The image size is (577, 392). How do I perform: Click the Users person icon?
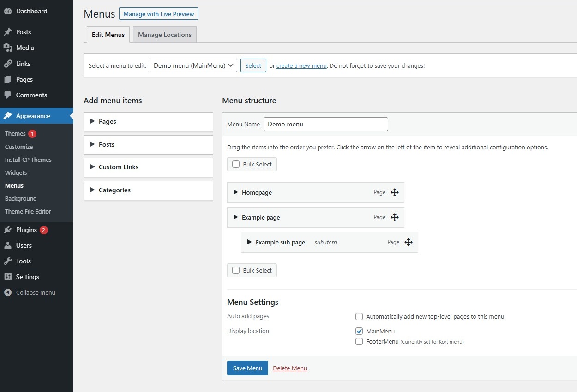[x=8, y=245]
